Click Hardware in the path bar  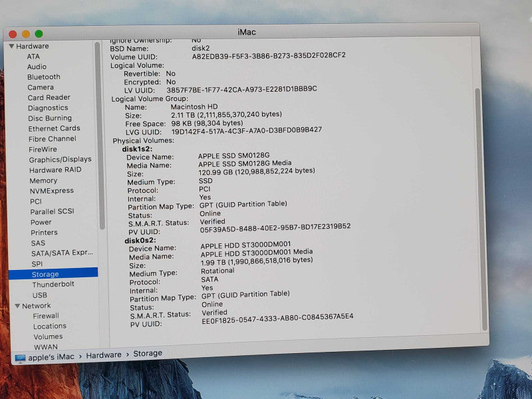104,355
